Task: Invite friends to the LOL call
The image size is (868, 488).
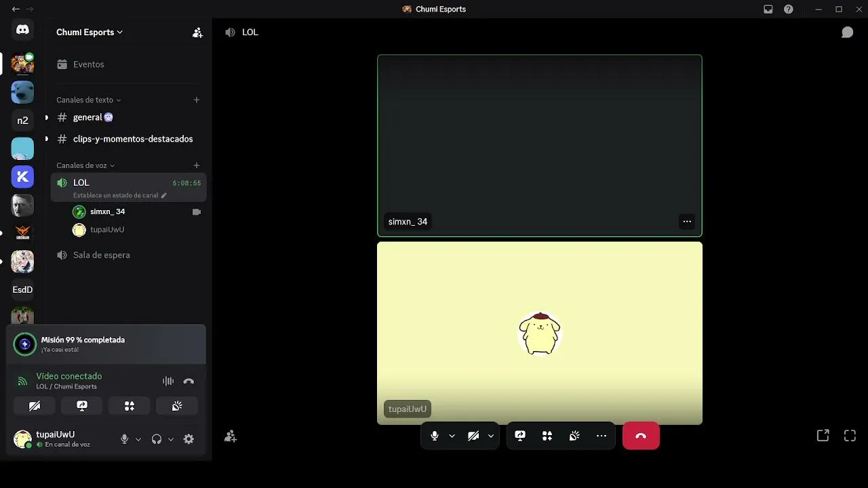Action: pos(231,436)
